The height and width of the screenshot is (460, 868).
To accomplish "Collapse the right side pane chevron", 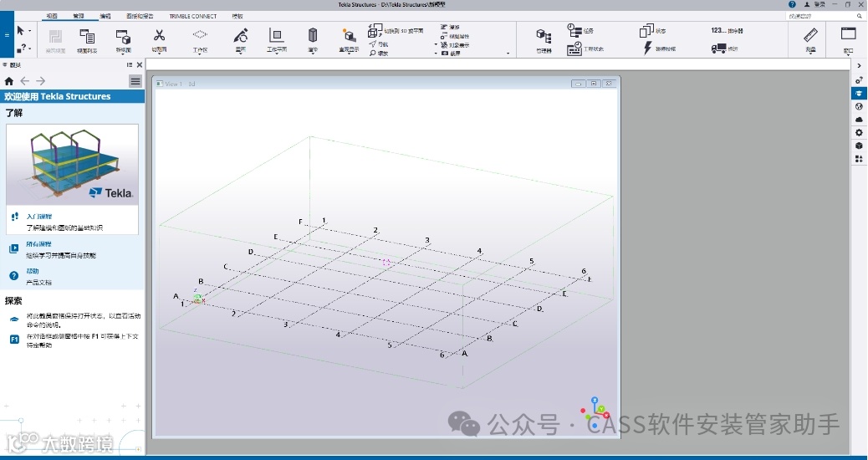I will [859, 65].
